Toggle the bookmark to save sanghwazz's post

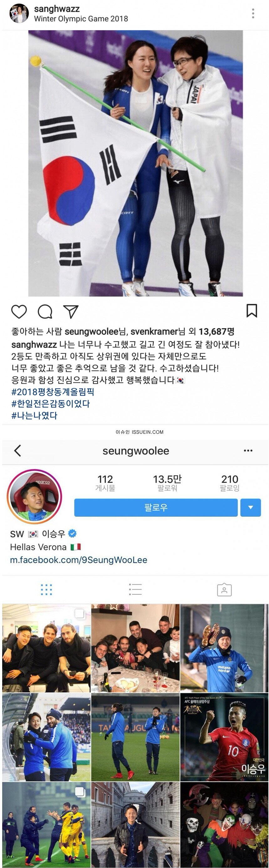251,311
